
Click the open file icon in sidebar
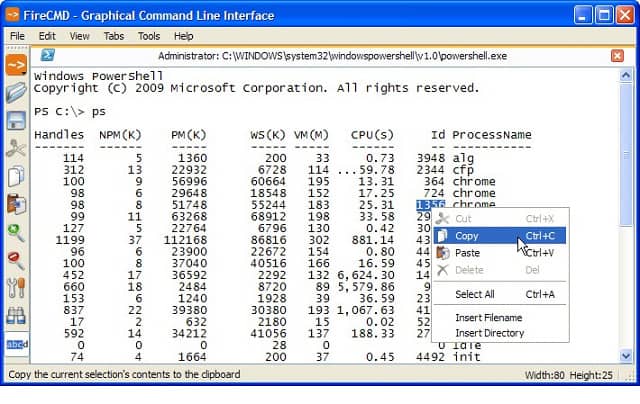tap(16, 93)
